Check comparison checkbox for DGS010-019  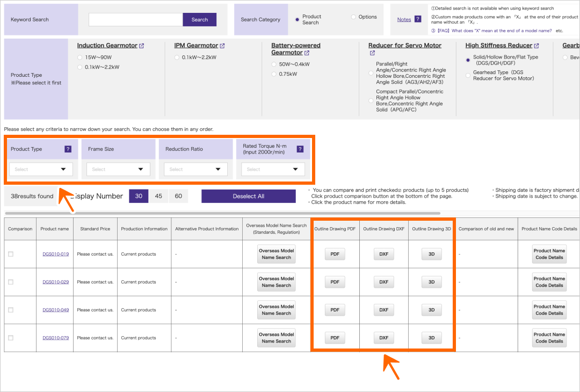[11, 254]
